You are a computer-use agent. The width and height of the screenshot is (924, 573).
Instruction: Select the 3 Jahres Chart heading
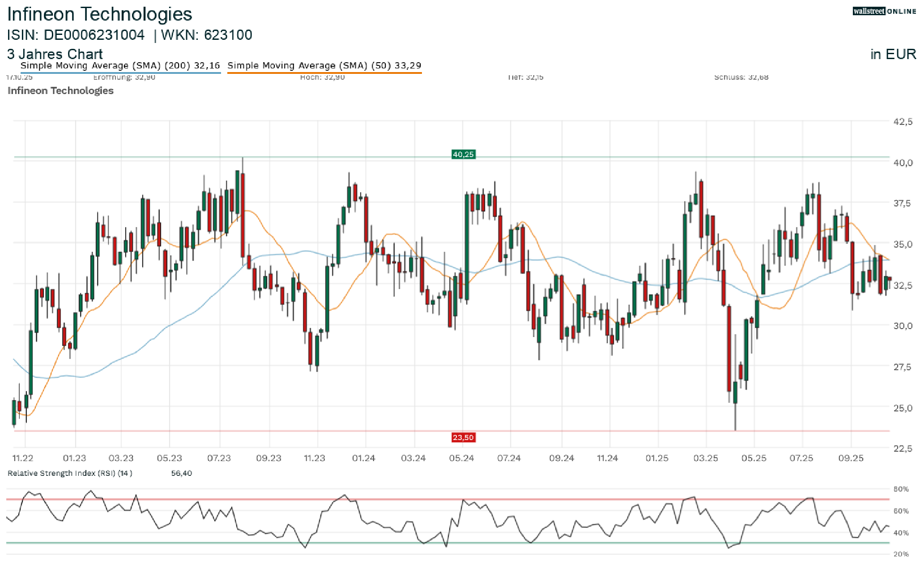point(55,54)
